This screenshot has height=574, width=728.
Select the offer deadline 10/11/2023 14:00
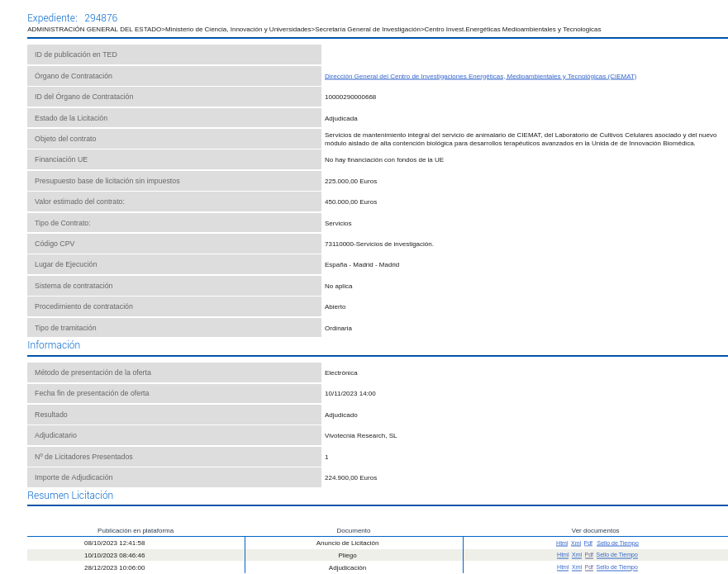tap(350, 393)
